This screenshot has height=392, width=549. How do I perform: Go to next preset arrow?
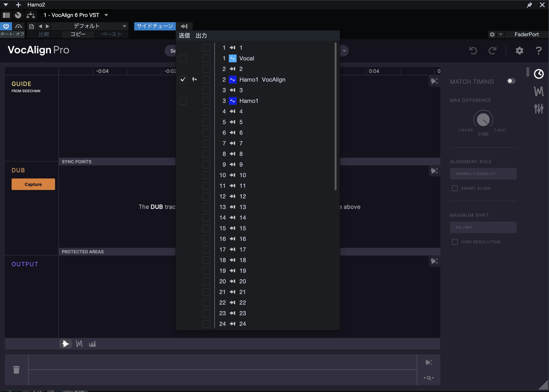pos(48,26)
